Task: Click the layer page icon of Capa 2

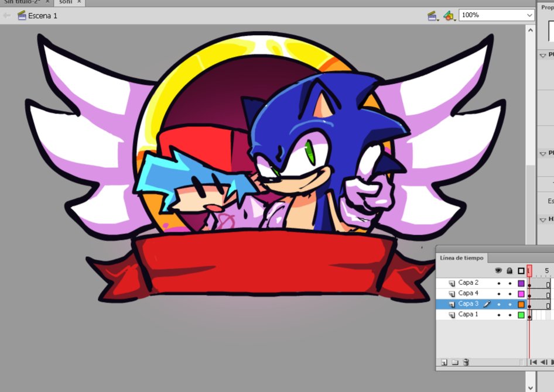Action: [452, 283]
